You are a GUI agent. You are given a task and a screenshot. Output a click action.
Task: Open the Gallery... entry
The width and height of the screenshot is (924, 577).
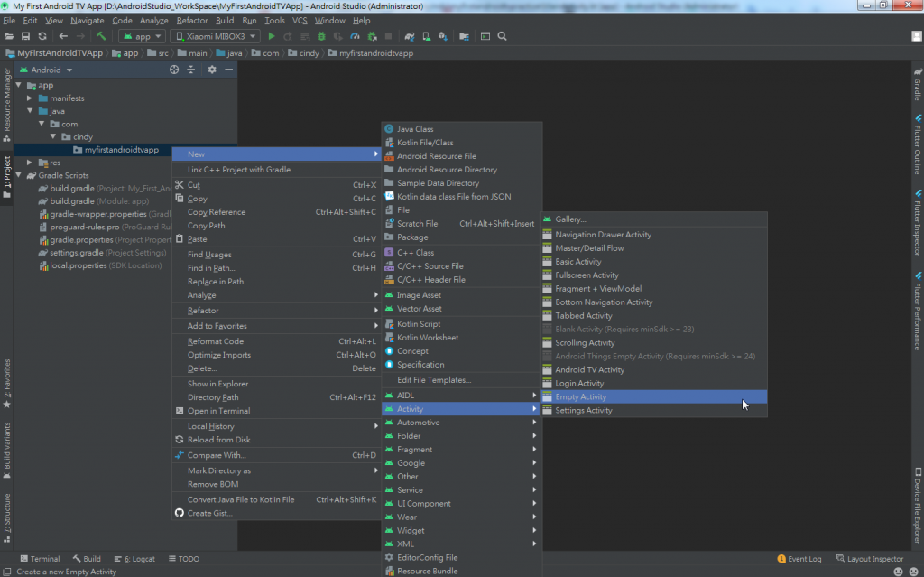click(654, 219)
